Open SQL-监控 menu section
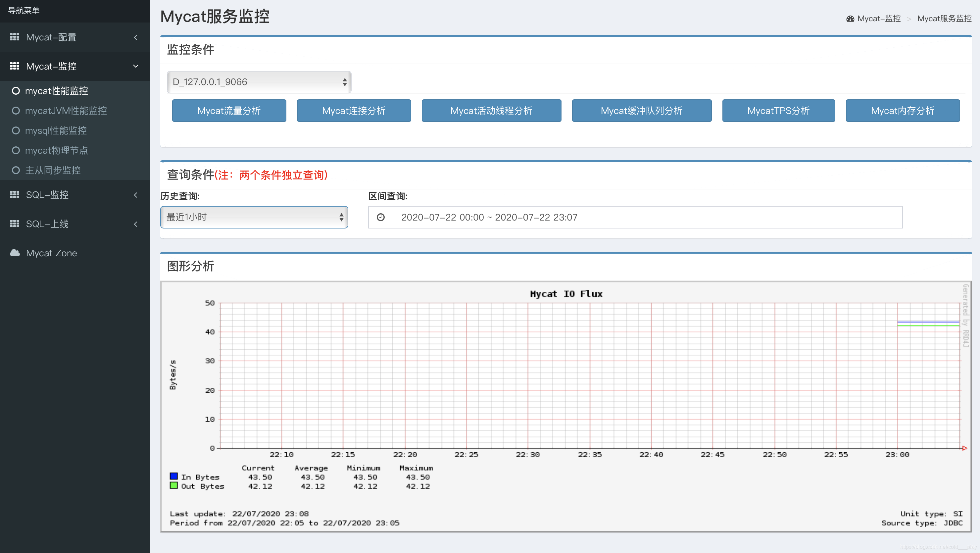 [x=75, y=195]
